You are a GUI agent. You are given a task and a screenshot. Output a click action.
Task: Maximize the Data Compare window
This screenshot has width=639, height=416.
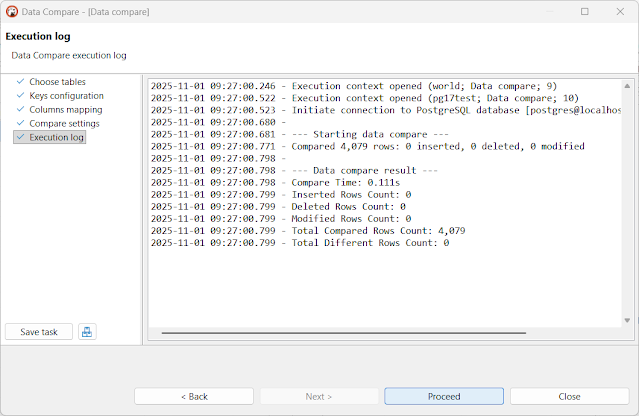(585, 11)
